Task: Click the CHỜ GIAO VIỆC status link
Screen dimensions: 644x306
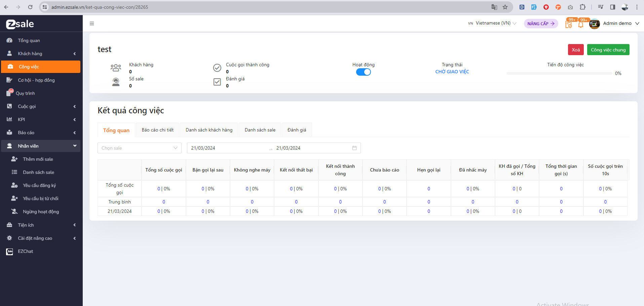Action: click(452, 72)
